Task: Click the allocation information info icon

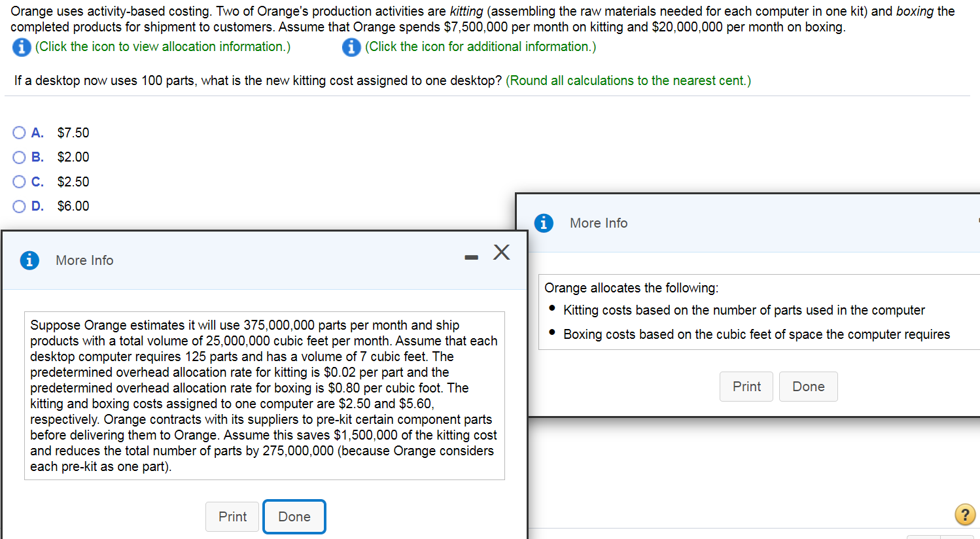Action: point(20,47)
